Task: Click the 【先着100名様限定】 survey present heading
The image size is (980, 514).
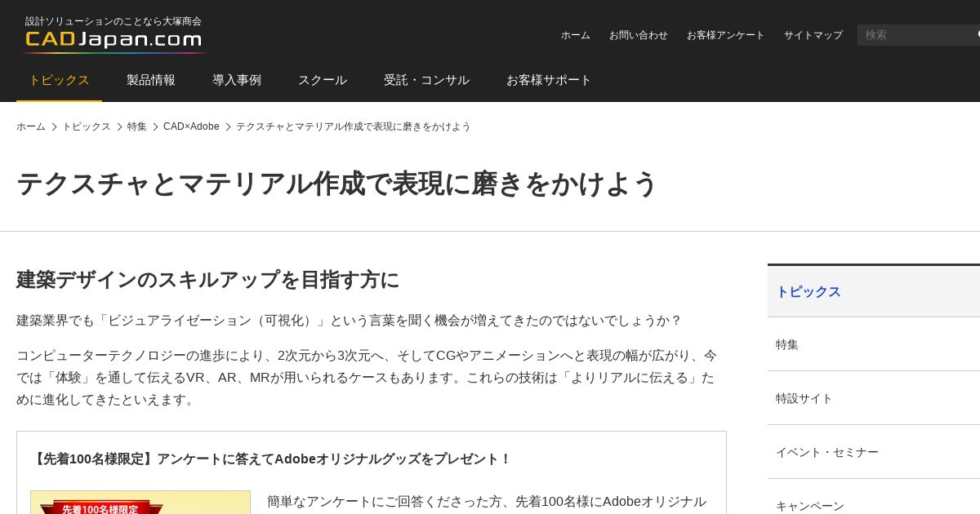Action: pyautogui.click(x=270, y=459)
